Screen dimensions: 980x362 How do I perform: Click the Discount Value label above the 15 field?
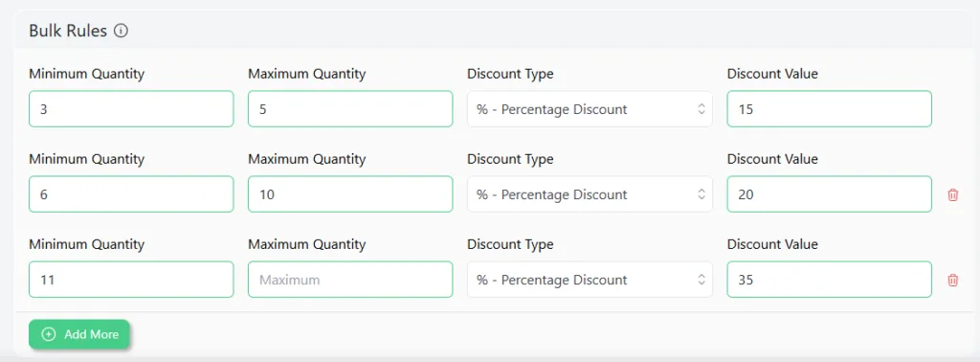pyautogui.click(x=772, y=74)
